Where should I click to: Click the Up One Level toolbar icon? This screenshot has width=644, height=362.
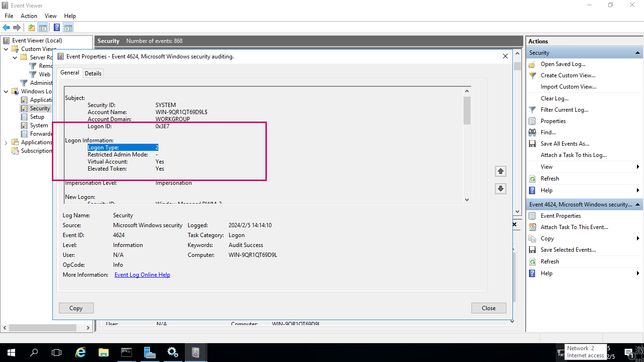[32, 27]
